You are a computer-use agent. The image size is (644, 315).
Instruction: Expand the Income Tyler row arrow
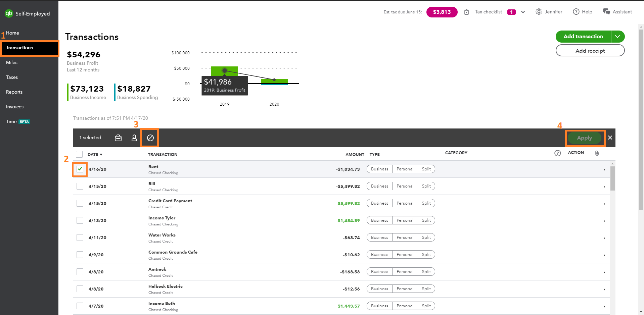(x=604, y=221)
